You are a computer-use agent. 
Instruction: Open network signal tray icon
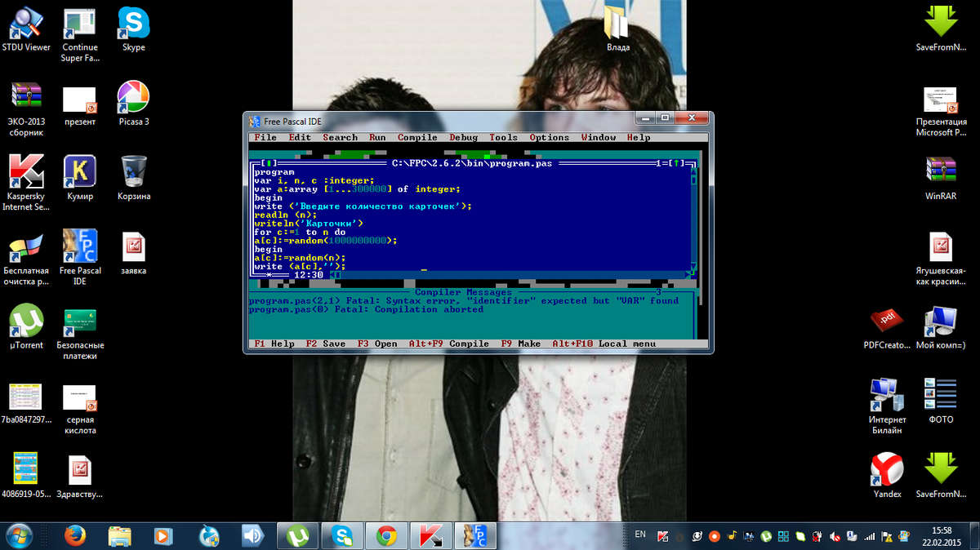[x=870, y=536]
